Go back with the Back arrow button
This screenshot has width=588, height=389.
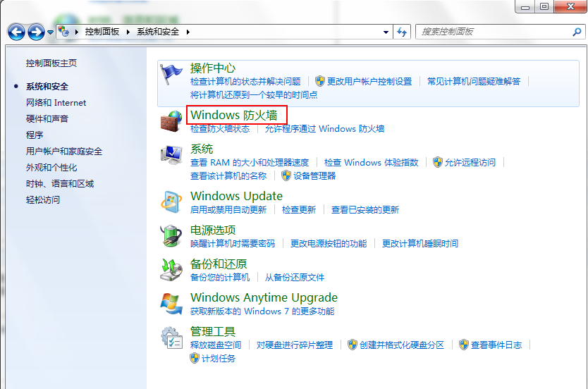[x=16, y=32]
